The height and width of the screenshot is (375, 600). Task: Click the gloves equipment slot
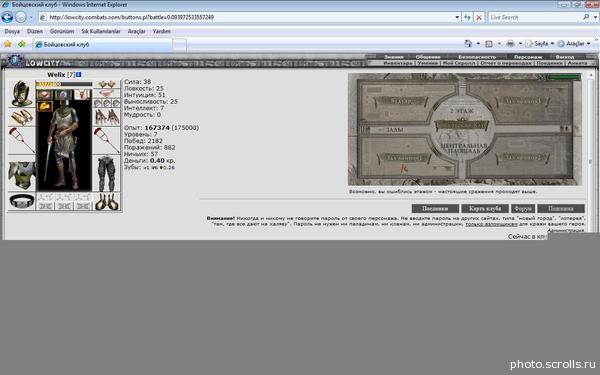pos(107,117)
